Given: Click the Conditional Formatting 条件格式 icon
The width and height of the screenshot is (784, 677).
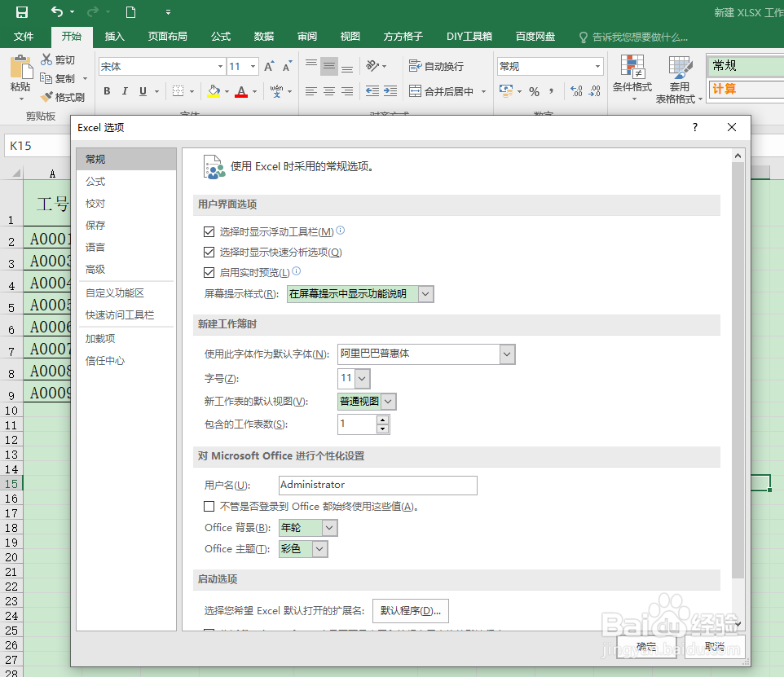Looking at the screenshot, I should 632,67.
